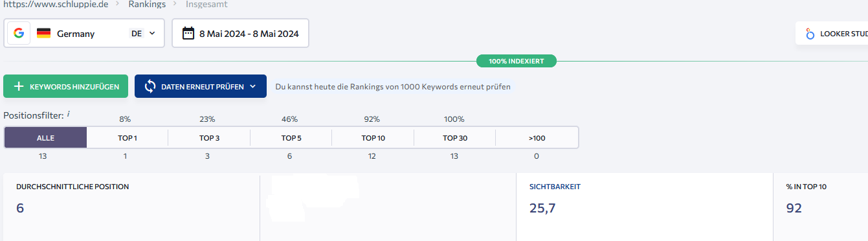
Task: Click the Looker Studio icon
Action: pyautogui.click(x=810, y=34)
